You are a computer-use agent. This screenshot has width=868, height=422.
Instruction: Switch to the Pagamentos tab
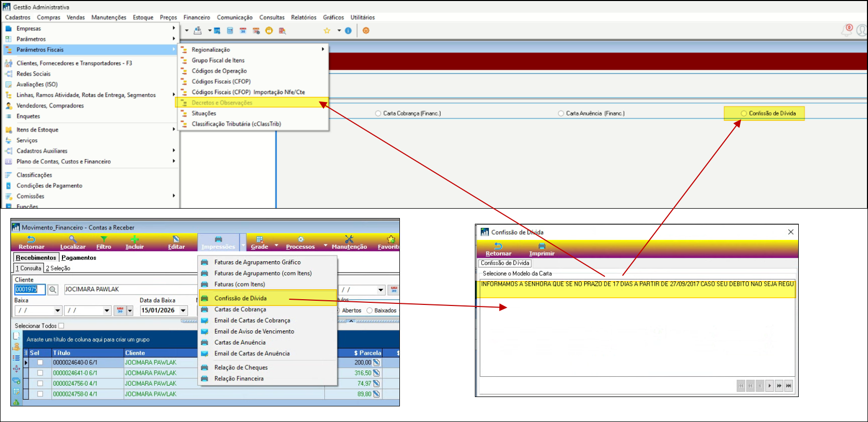click(79, 258)
